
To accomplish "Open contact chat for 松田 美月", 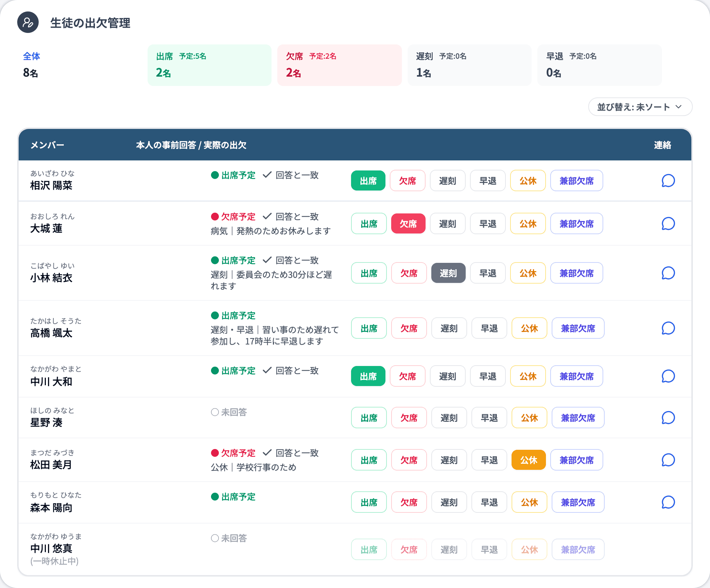I will click(x=668, y=460).
